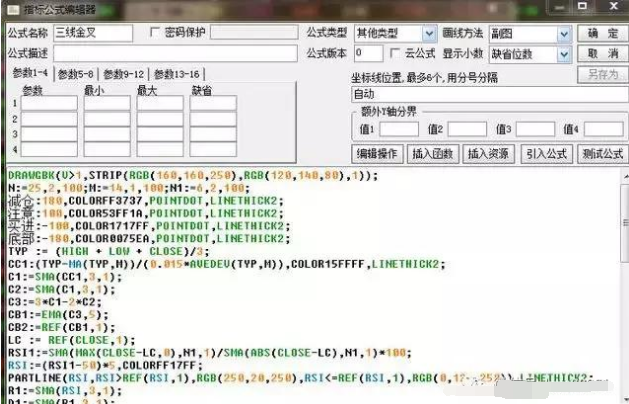Click the 插入函数 insert function button

pyautogui.click(x=433, y=154)
